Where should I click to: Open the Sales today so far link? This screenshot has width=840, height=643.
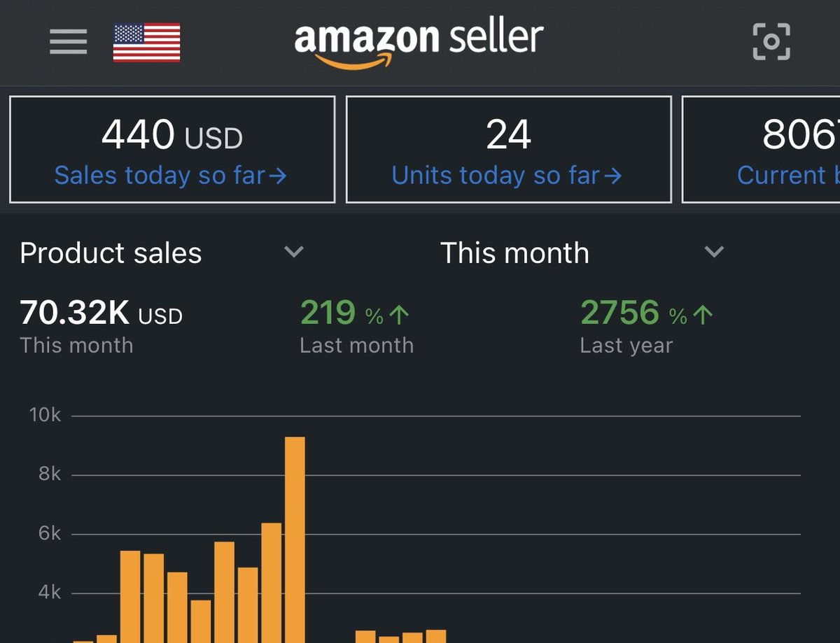pyautogui.click(x=170, y=176)
